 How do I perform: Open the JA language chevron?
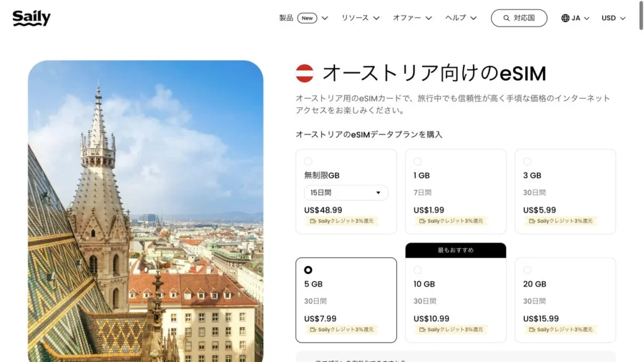click(x=587, y=18)
